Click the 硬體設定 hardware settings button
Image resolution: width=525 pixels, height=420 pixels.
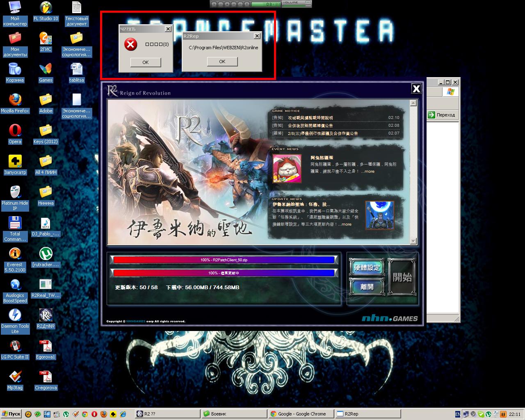pyautogui.click(x=367, y=267)
